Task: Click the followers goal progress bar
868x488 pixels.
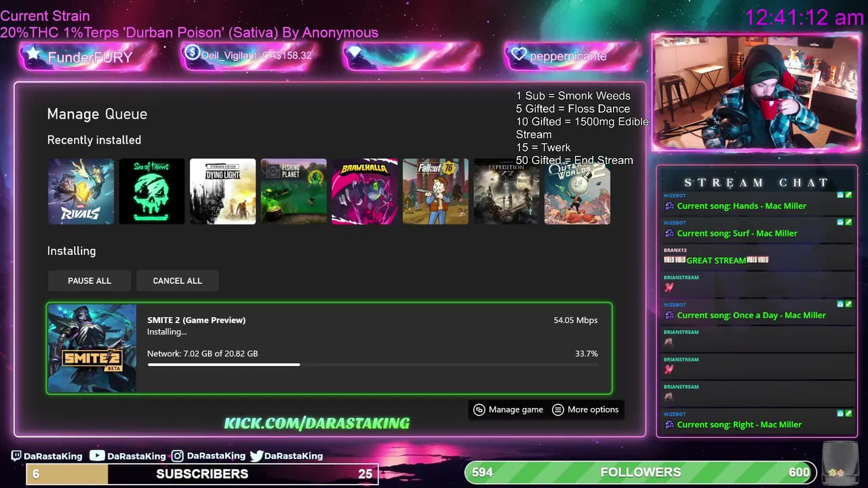Action: pyautogui.click(x=641, y=472)
